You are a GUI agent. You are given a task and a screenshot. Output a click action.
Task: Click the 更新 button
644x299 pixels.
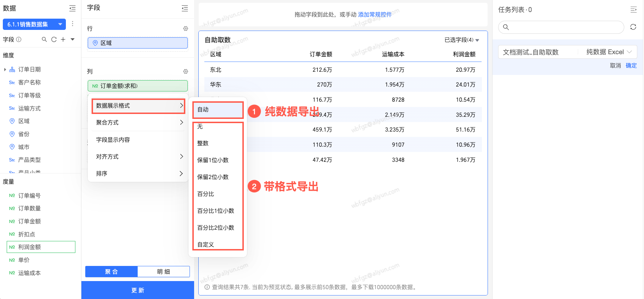click(x=138, y=290)
